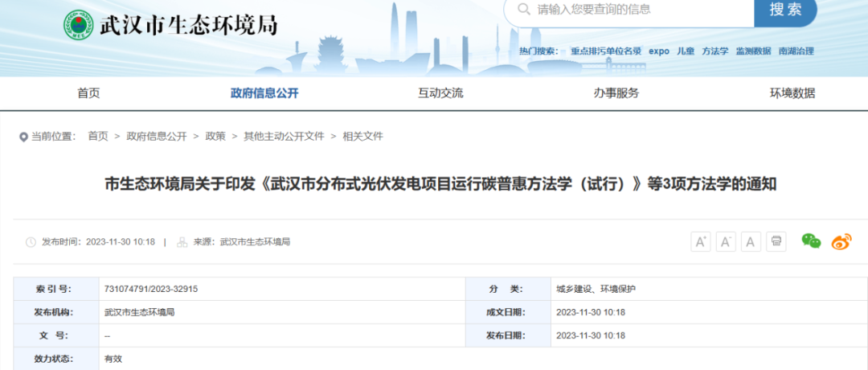Viewport: 868px width, 370px height.
Task: Select hot search link 方法学
Action: tap(714, 51)
